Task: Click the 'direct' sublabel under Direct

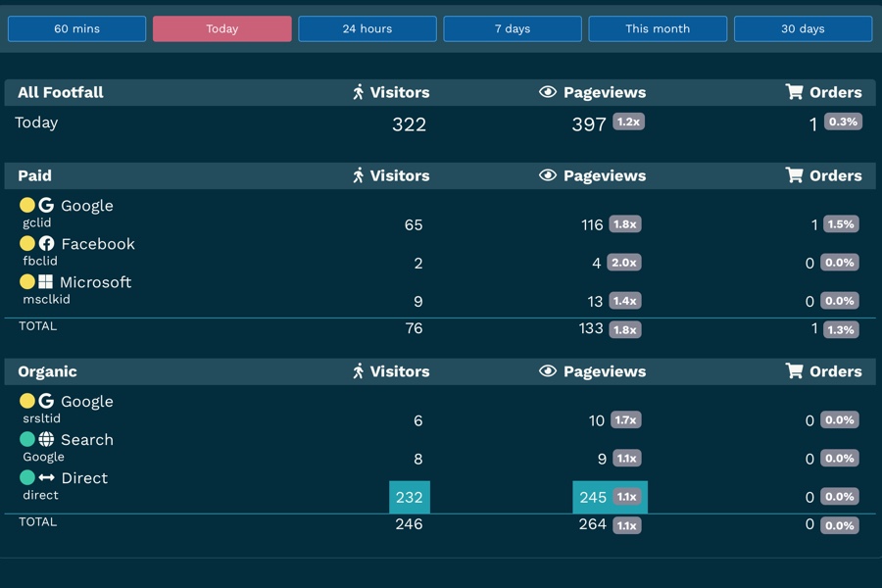Action: click(40, 495)
